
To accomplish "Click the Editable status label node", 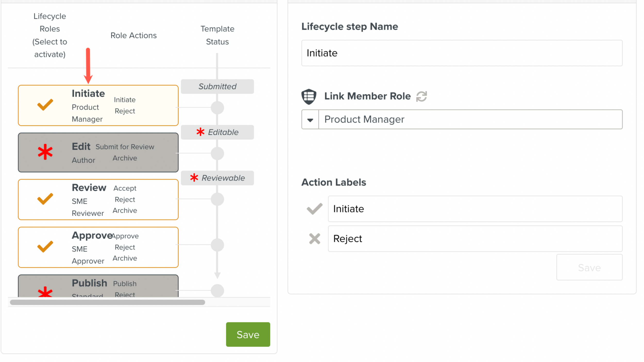I will tap(217, 132).
